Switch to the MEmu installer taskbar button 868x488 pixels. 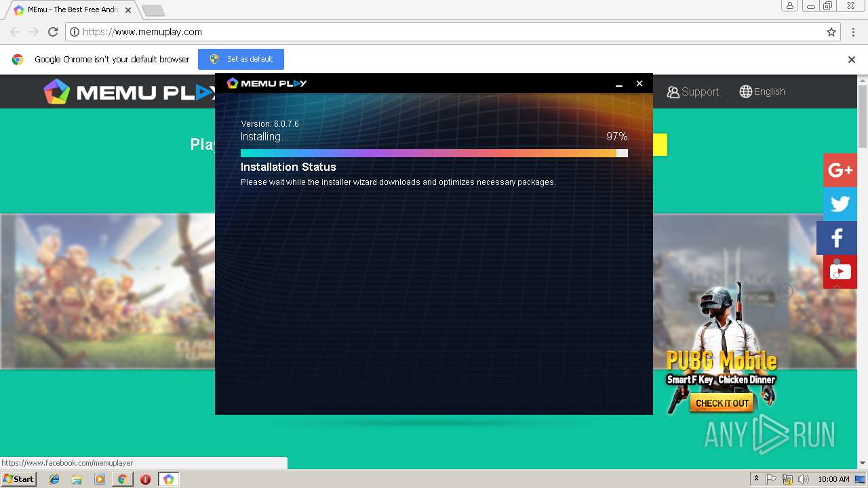point(169,479)
